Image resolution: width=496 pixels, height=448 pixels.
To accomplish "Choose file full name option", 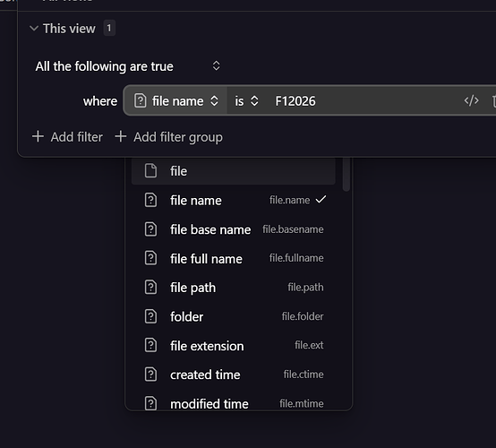I will click(x=234, y=259).
